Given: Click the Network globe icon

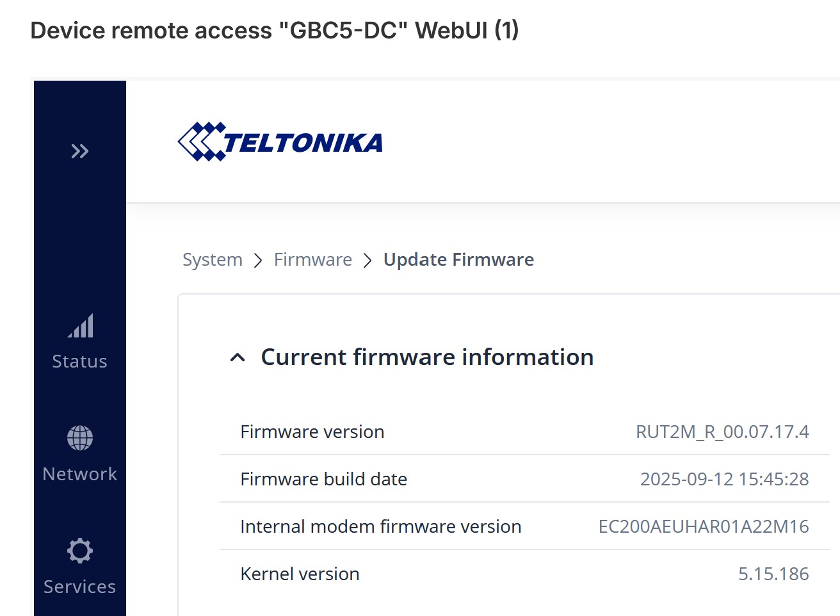Looking at the screenshot, I should (x=80, y=438).
